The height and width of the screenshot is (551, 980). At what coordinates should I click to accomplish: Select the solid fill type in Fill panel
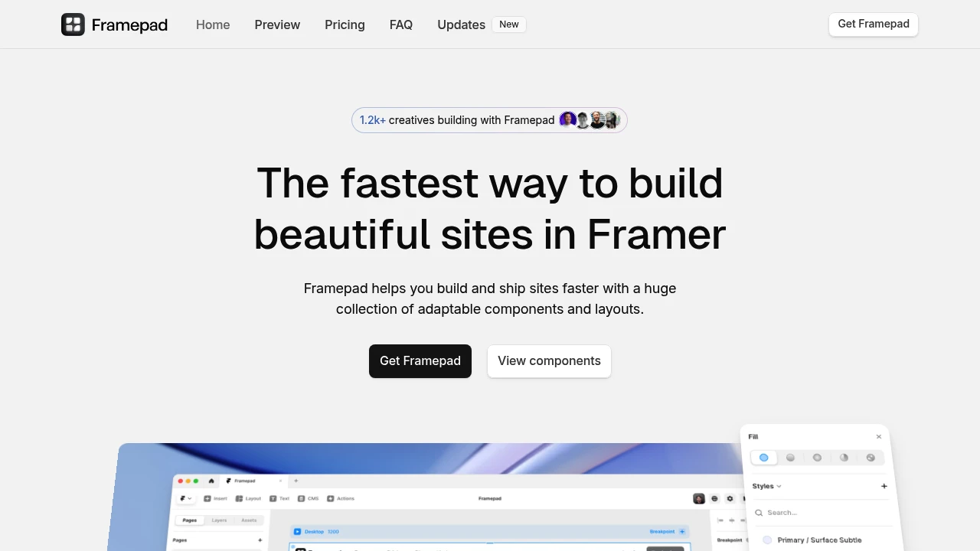coord(763,457)
